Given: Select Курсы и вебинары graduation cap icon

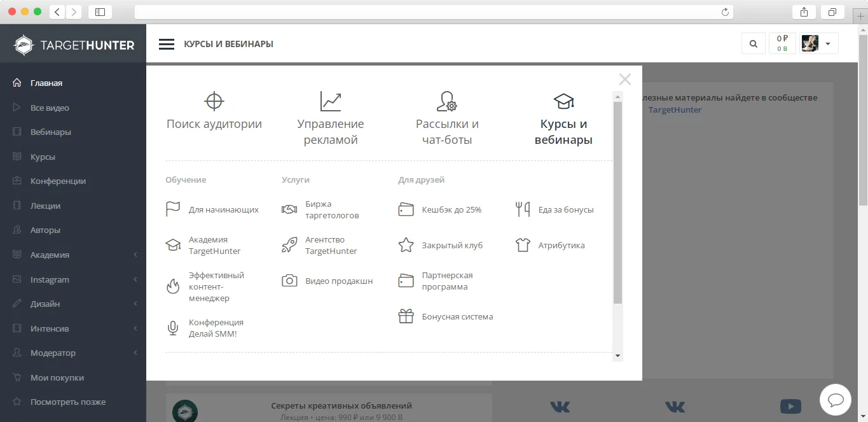Looking at the screenshot, I should pyautogui.click(x=563, y=101).
